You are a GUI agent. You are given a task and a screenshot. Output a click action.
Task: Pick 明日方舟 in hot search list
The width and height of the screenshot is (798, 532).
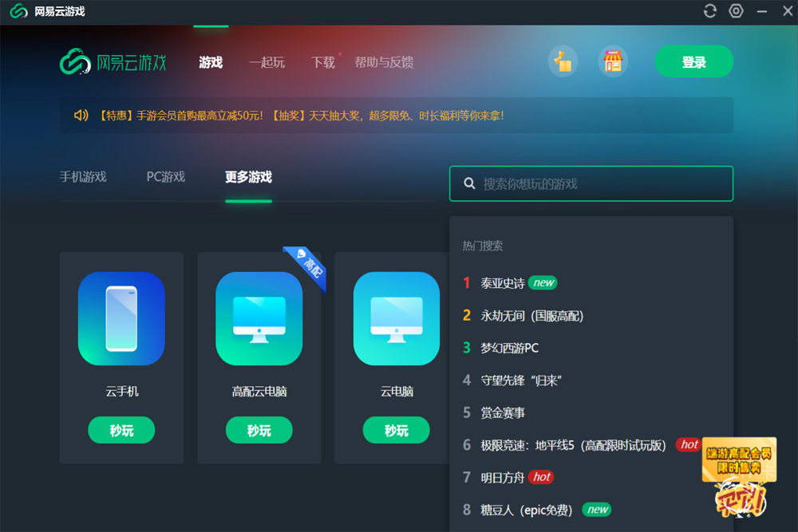click(503, 478)
